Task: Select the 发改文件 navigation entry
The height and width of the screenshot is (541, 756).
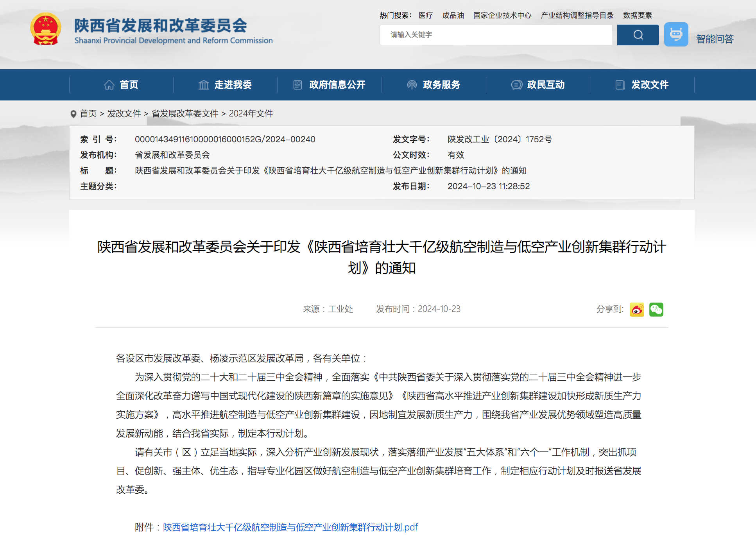Action: pyautogui.click(x=650, y=84)
